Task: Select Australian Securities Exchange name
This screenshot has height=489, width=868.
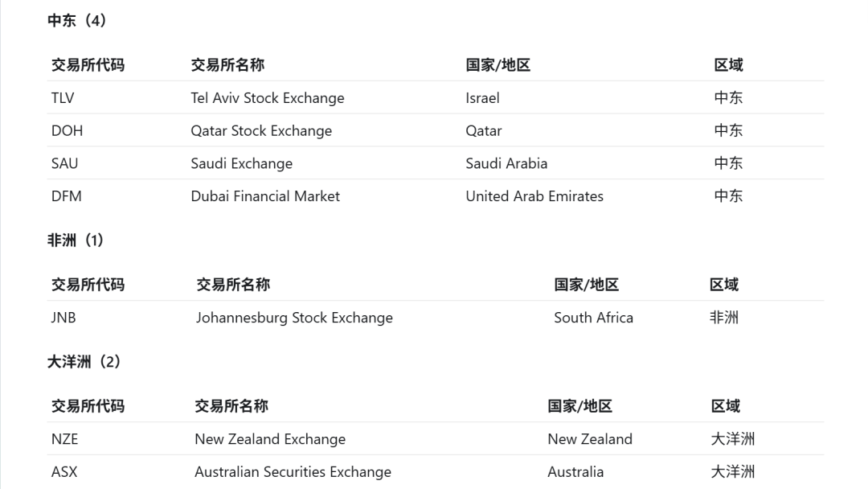Action: coord(293,472)
